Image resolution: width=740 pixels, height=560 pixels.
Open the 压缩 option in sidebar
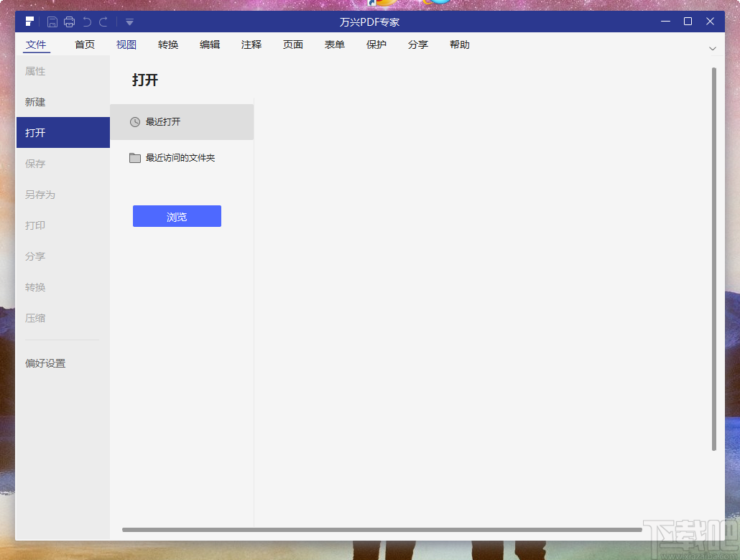tap(35, 318)
